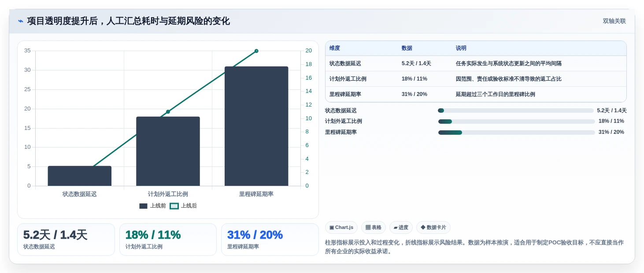Screen dimensions: 644x273
Task: Select the 数据卡片 tag
Action: pyautogui.click(x=433, y=227)
